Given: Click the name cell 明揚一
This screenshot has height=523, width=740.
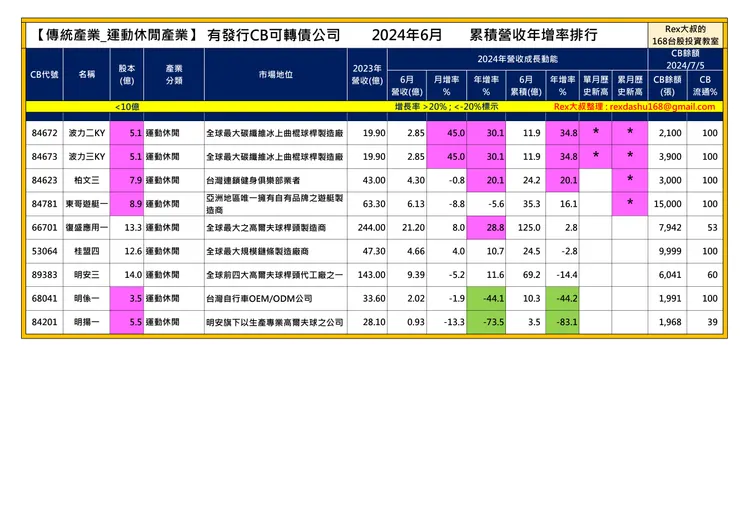Looking at the screenshot, I should 86,322.
